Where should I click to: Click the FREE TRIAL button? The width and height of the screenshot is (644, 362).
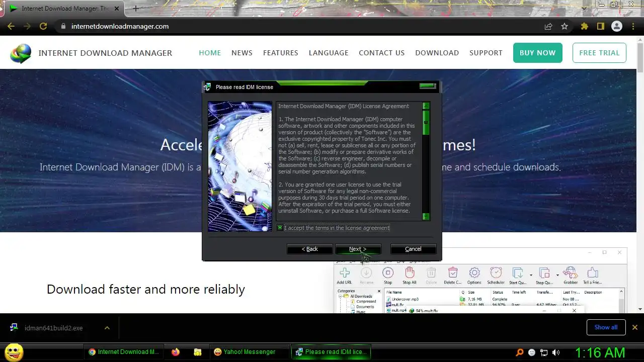[599, 53]
